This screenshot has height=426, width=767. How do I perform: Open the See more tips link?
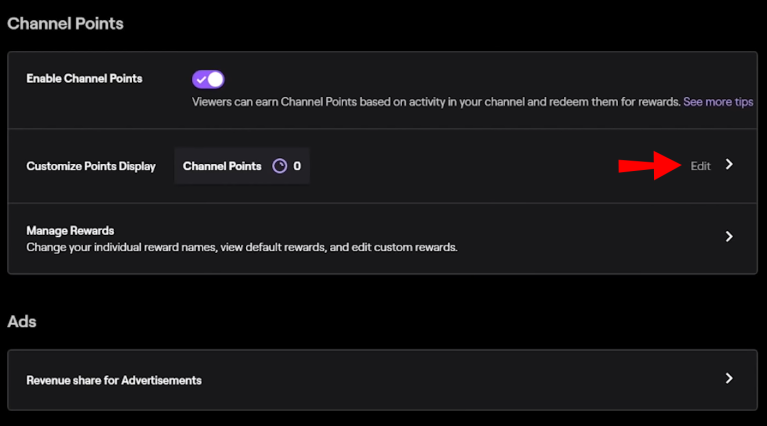pos(718,102)
